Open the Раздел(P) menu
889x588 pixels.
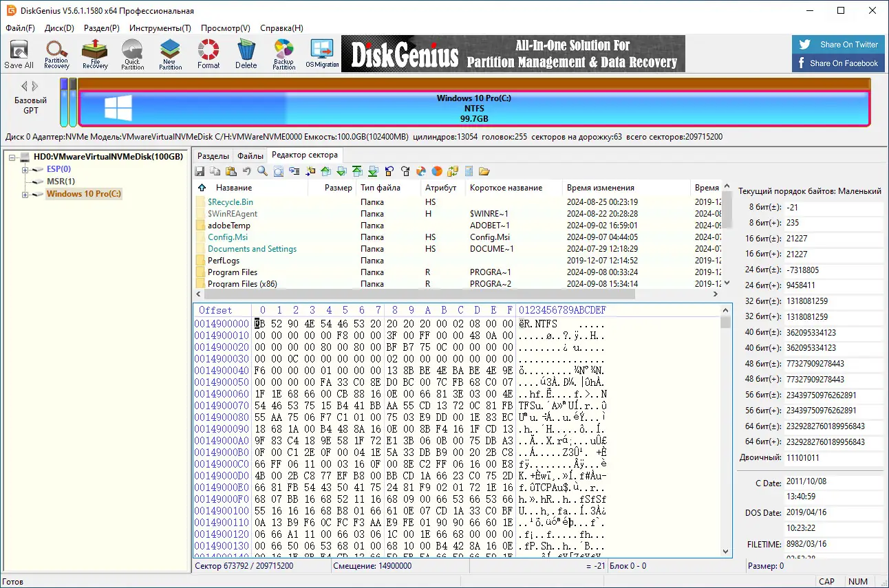pos(102,28)
